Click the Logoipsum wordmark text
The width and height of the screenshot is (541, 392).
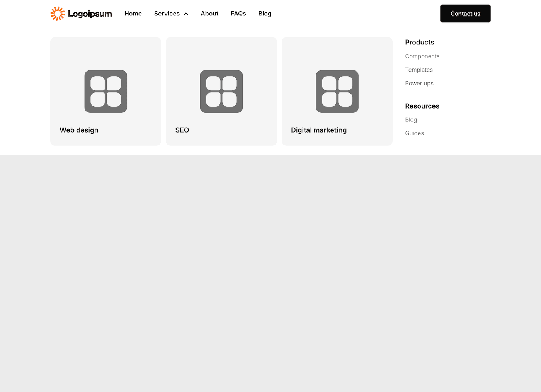[x=90, y=14]
